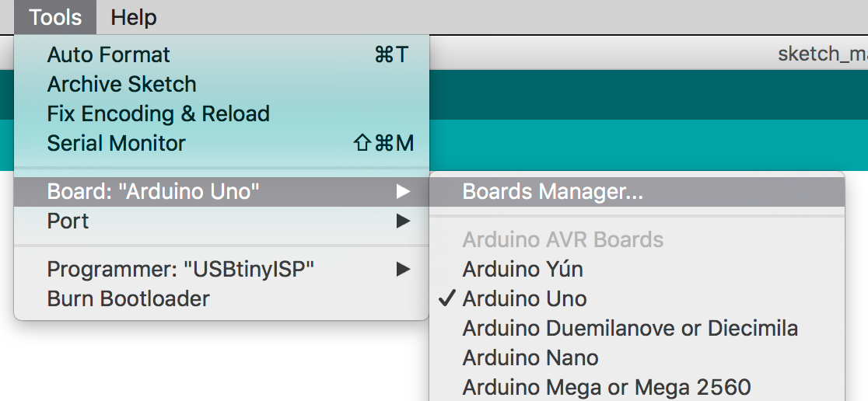Viewport: 868px width, 401px height.
Task: Click the sketch window title text
Action: click(x=822, y=54)
